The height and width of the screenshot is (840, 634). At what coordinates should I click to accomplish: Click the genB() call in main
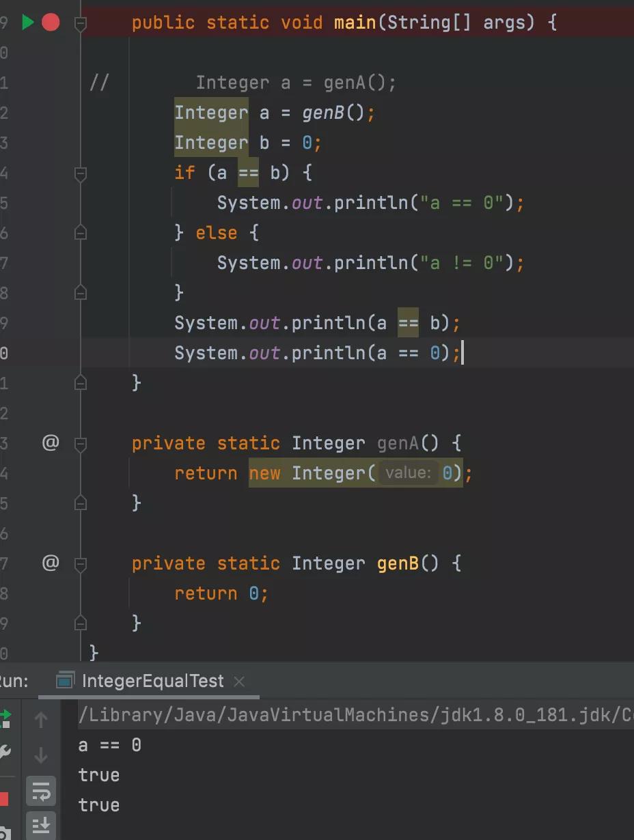334,113
